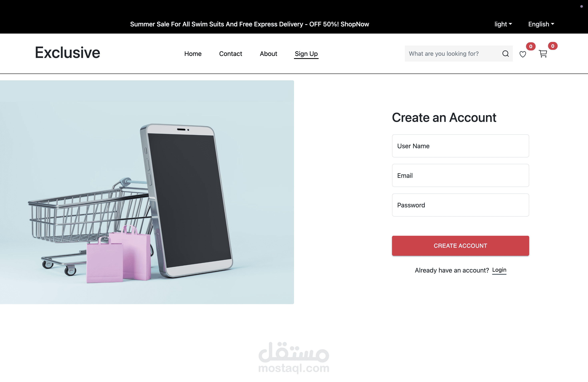Click the Exclusive brand logo
Screen dimensions: 588x382
tap(67, 53)
